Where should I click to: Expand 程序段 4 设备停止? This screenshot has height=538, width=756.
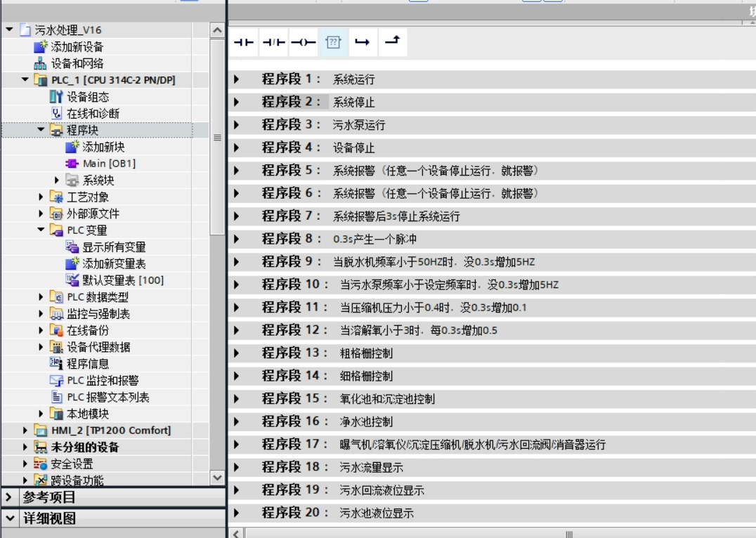click(236, 147)
